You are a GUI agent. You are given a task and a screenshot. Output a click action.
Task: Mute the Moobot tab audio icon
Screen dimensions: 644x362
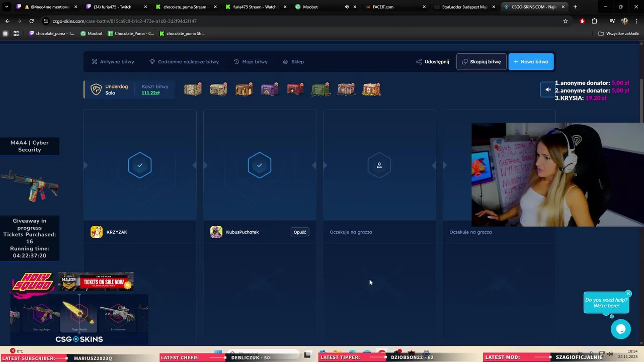pyautogui.click(x=347, y=7)
